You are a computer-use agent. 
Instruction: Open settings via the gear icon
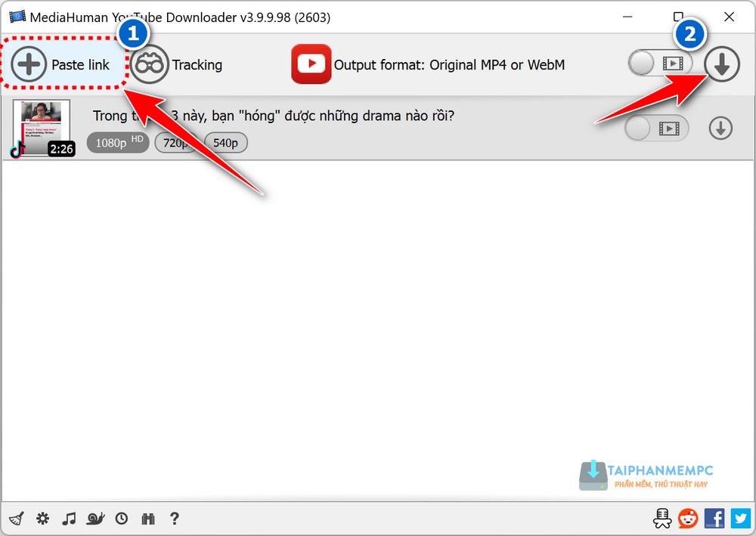(42, 519)
